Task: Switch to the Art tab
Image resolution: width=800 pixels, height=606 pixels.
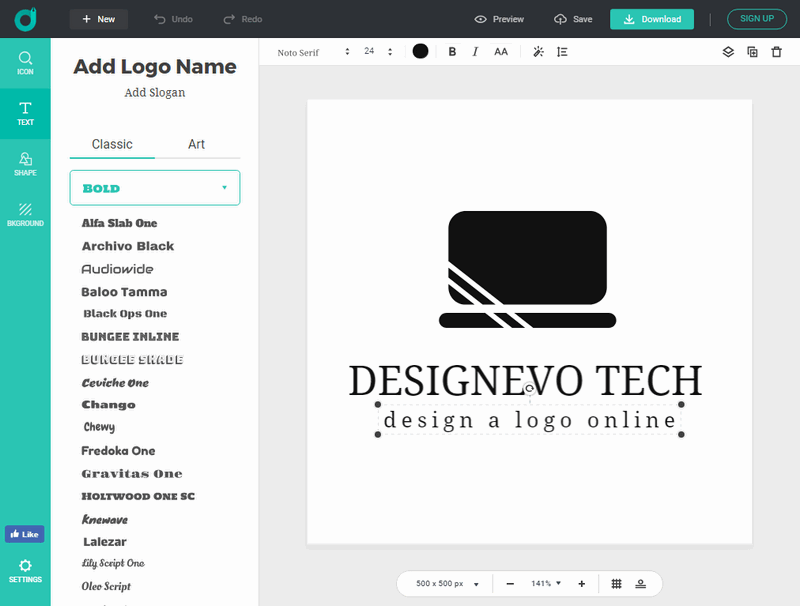Action: [x=197, y=144]
